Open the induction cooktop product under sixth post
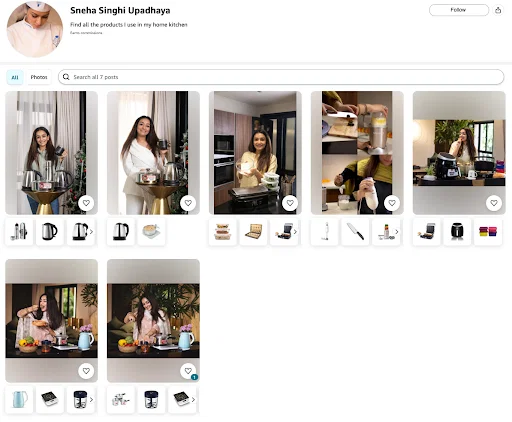This screenshot has width=512, height=422. pos(50,399)
